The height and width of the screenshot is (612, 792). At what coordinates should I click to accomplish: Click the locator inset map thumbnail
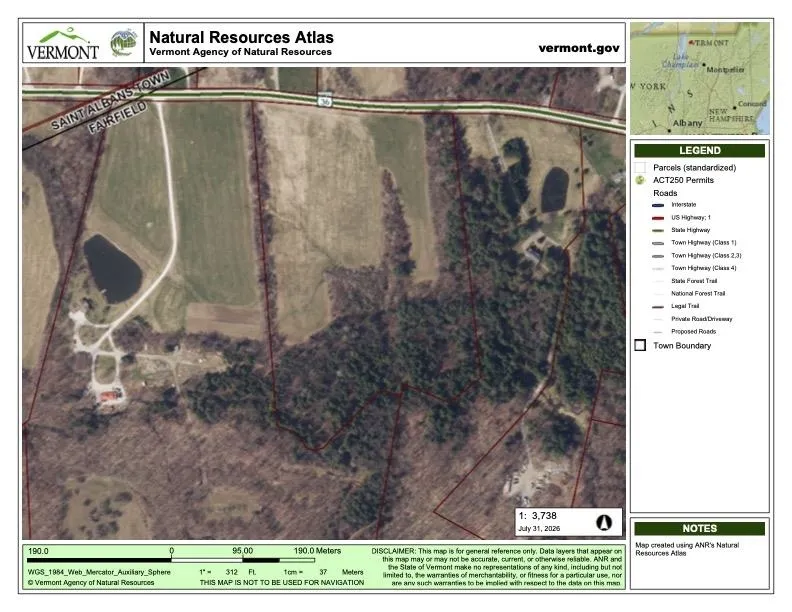pos(700,78)
